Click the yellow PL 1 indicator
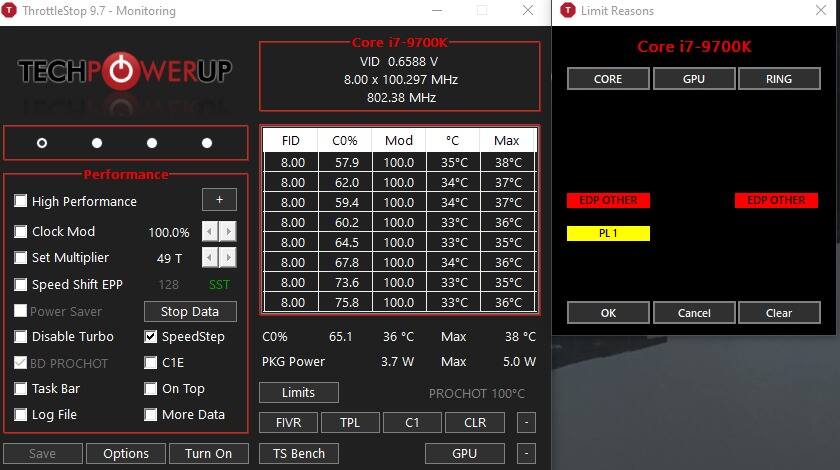The height and width of the screenshot is (470, 840). coord(608,233)
